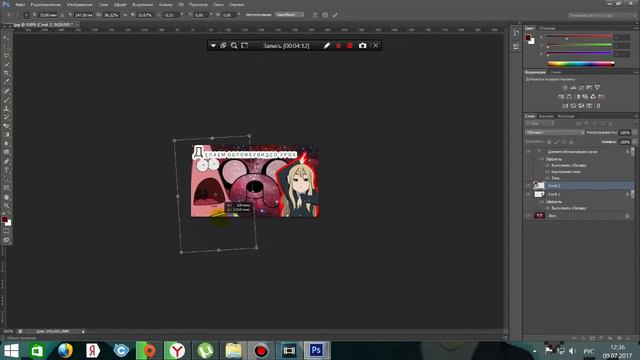Toggle visibility of Слой 2 layer
The height and width of the screenshot is (360, 640).
pos(528,185)
